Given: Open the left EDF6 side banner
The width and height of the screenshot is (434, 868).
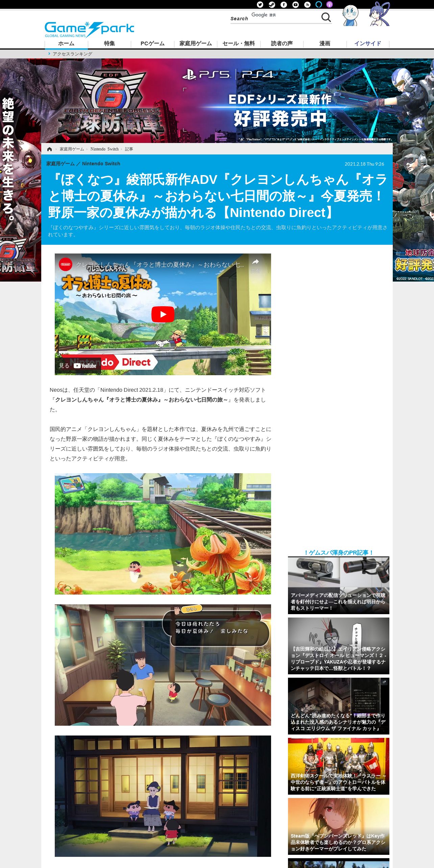Looking at the screenshot, I should [20, 170].
